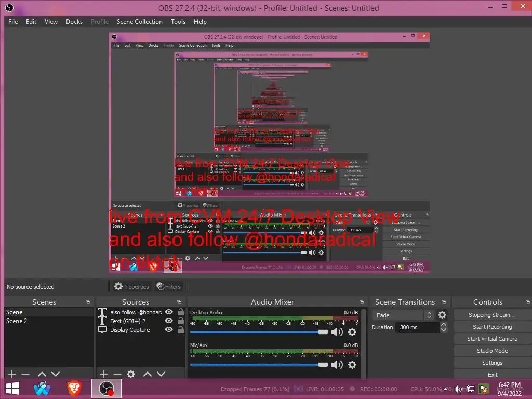Mute Mic/Aux speaker
Viewport: 532px width, 399px height.
pos(337,365)
